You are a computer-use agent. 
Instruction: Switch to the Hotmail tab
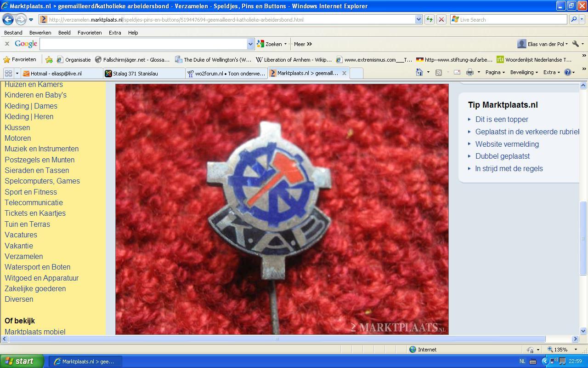(62, 73)
